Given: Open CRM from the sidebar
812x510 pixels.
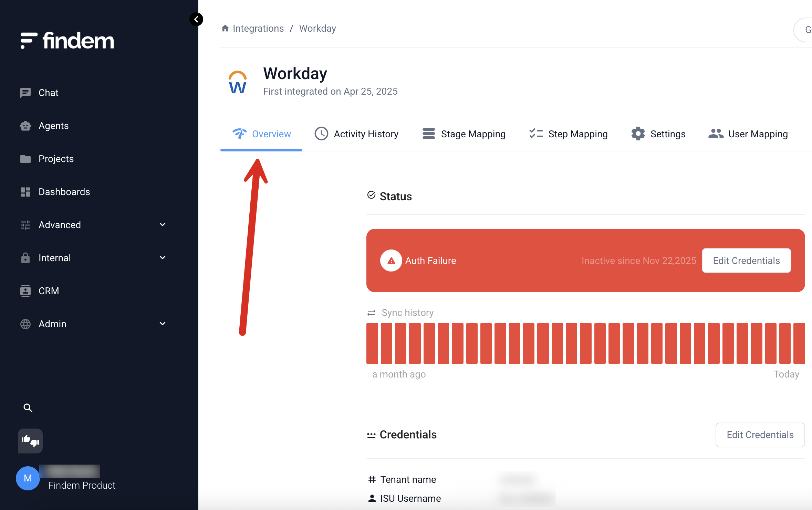Looking at the screenshot, I should coord(49,291).
